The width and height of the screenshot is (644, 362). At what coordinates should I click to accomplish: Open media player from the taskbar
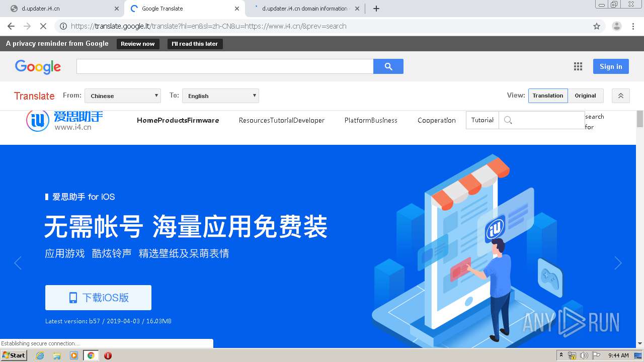pyautogui.click(x=74, y=355)
